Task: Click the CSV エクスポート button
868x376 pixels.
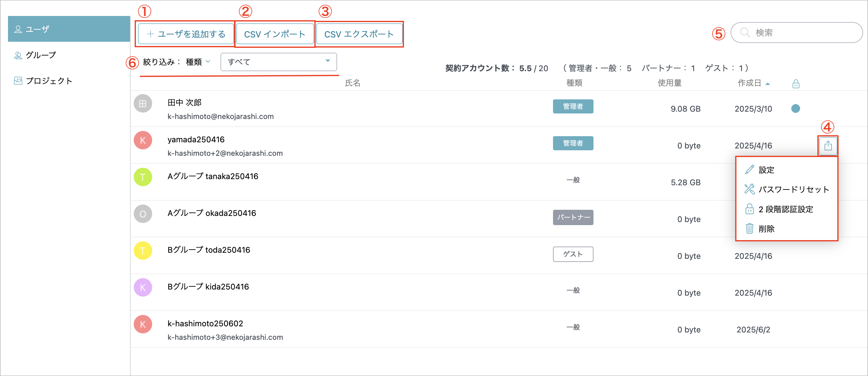Action: [359, 34]
